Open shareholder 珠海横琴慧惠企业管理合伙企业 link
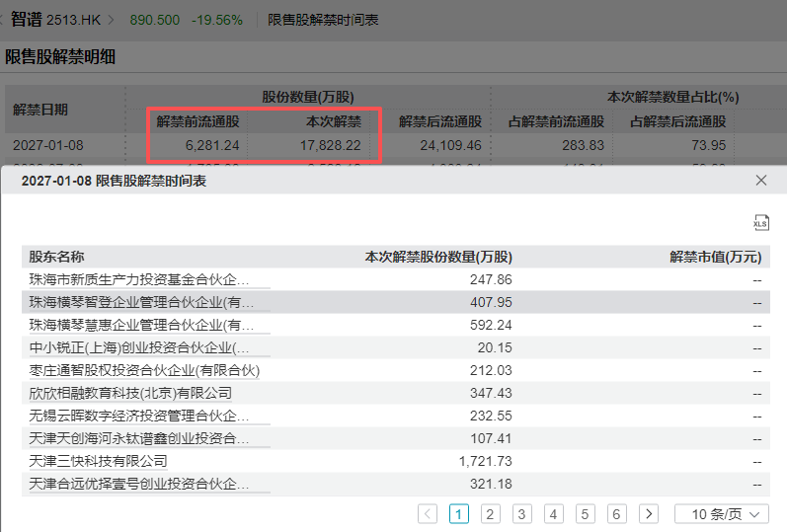Viewport: 787px width, 532px height. click(141, 326)
